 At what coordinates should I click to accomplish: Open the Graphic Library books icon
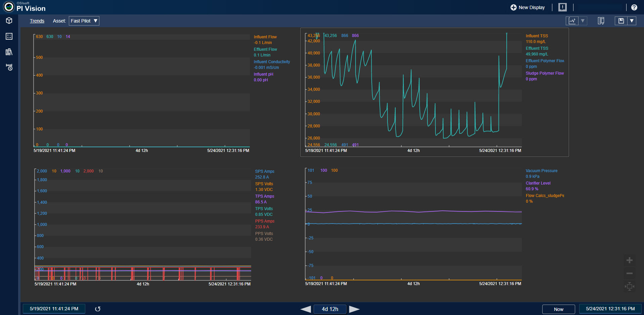pos(9,52)
